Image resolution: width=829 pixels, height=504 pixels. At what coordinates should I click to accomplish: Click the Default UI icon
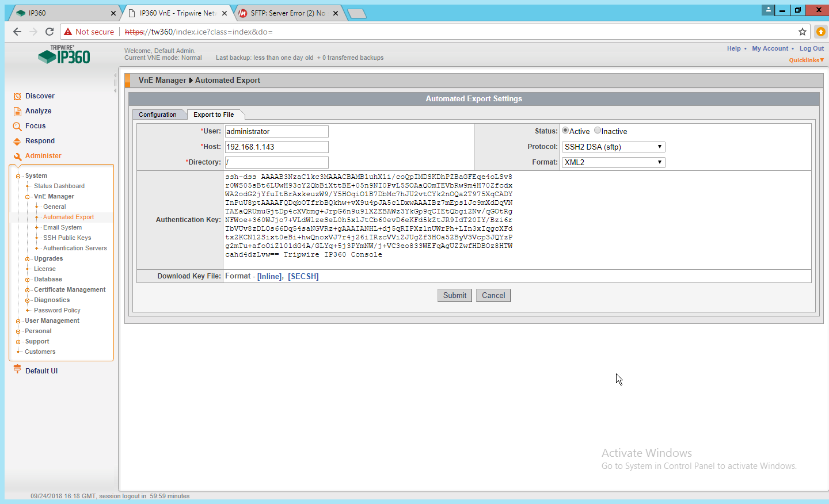[17, 369]
